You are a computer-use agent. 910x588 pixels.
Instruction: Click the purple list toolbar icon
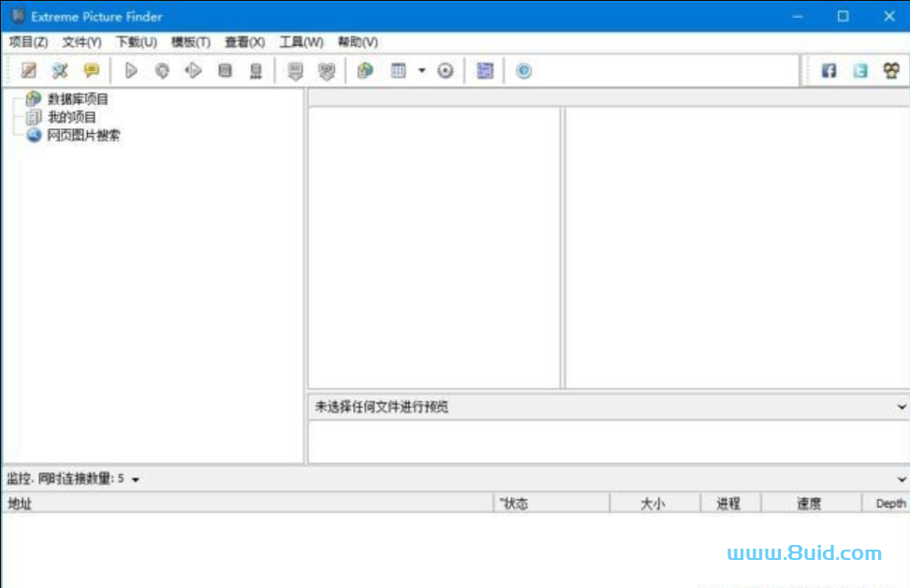point(485,71)
